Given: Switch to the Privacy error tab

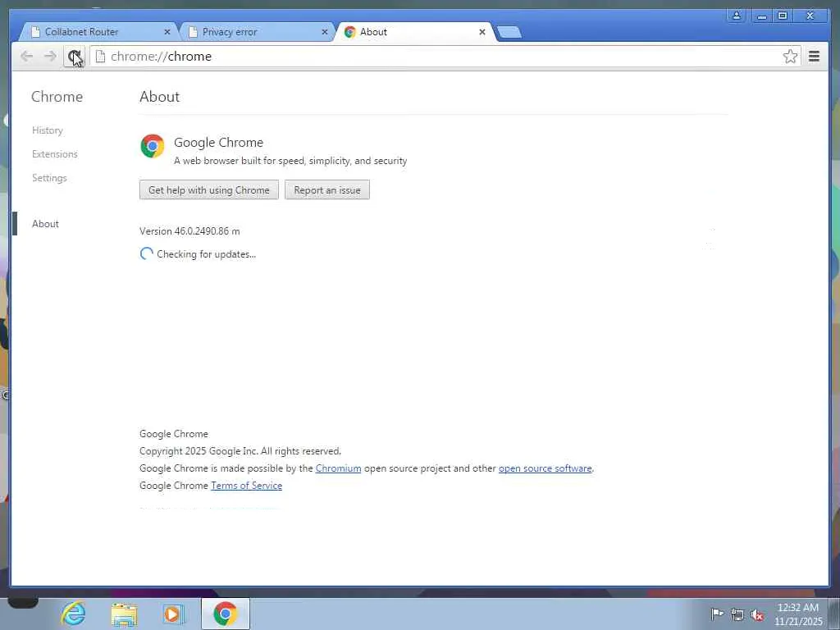Looking at the screenshot, I should click(257, 32).
